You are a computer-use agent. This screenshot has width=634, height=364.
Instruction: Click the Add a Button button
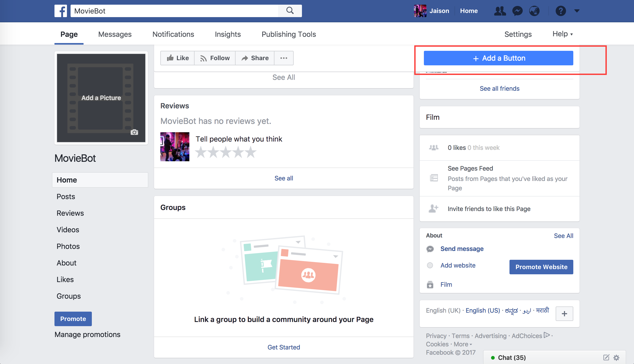[x=498, y=58]
